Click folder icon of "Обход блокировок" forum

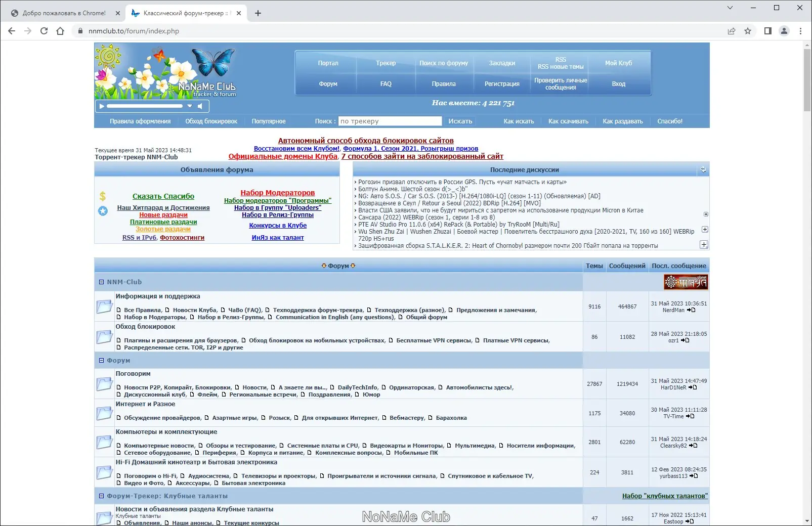pyautogui.click(x=105, y=337)
